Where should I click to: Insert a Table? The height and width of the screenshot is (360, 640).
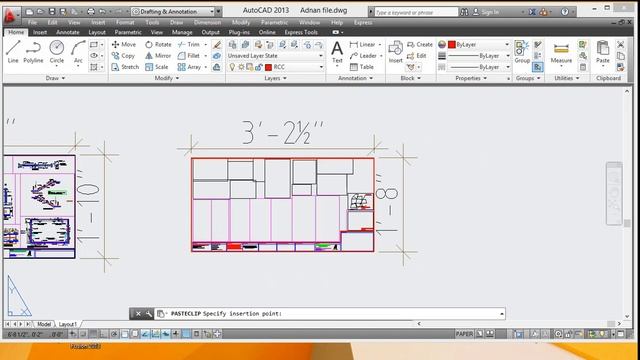(x=362, y=67)
